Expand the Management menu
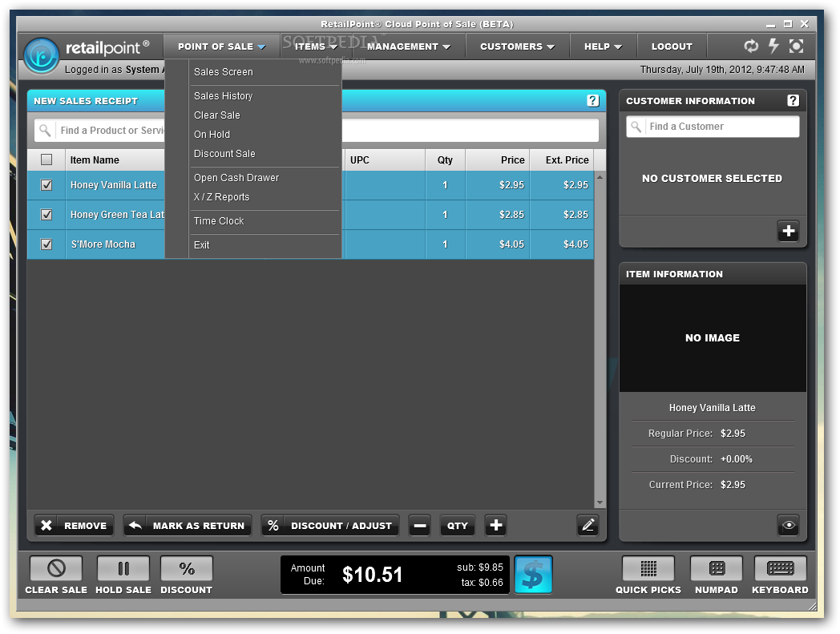 pos(409,46)
